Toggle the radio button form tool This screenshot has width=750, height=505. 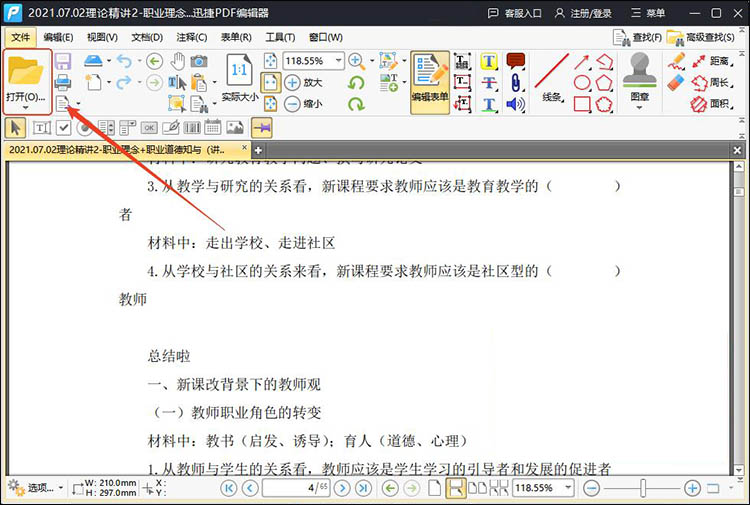(85, 128)
